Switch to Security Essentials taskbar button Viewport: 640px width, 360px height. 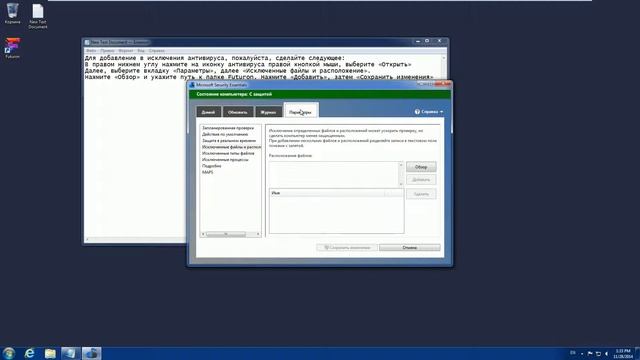coord(91,353)
